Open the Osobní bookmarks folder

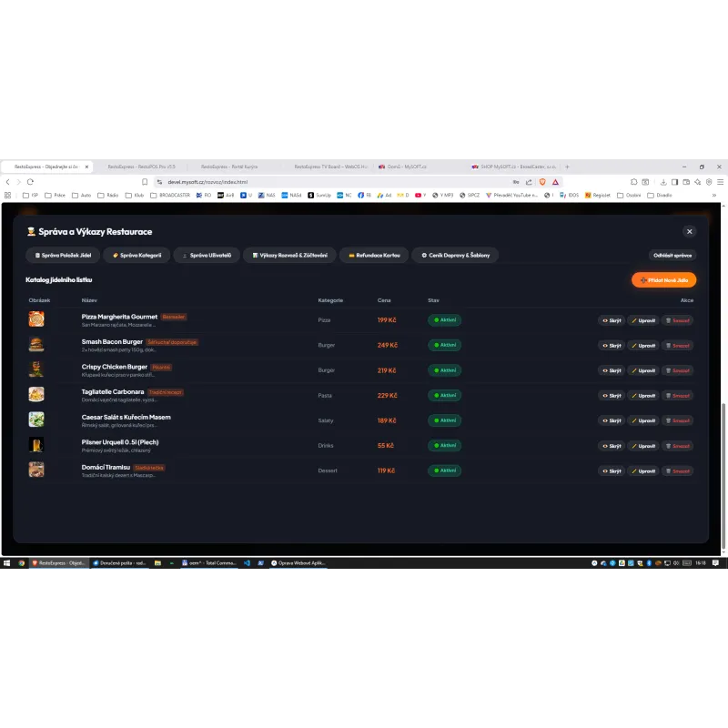click(629, 196)
